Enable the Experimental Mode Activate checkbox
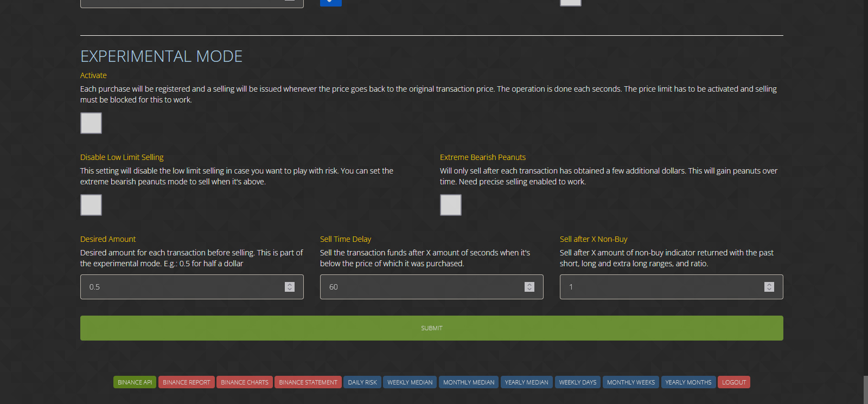 pyautogui.click(x=91, y=123)
